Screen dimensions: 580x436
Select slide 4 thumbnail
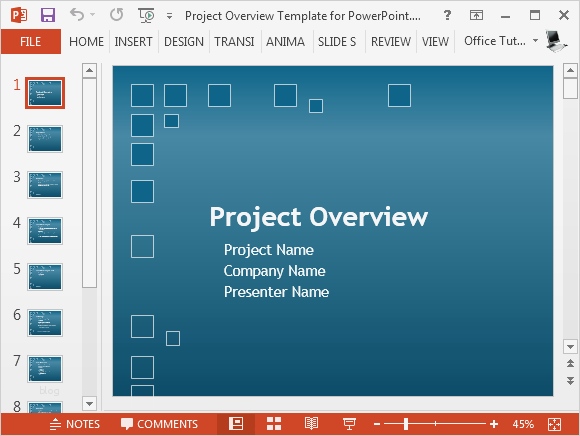tap(45, 231)
